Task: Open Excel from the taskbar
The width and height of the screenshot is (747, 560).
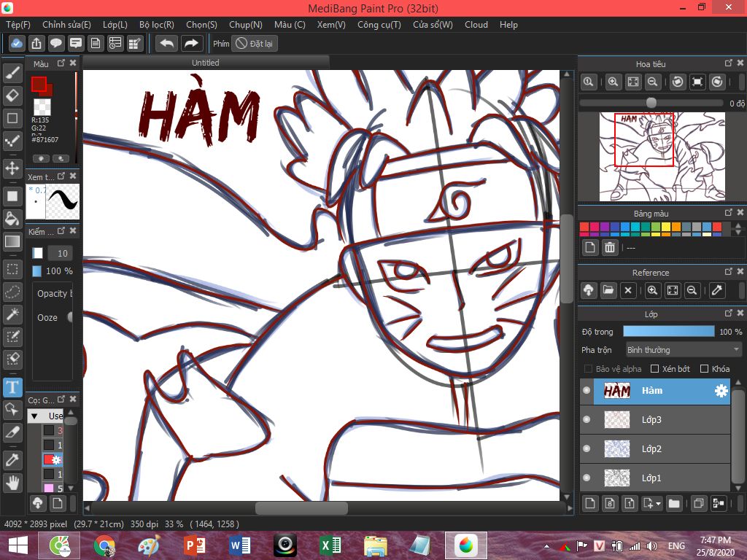Action: 330,545
